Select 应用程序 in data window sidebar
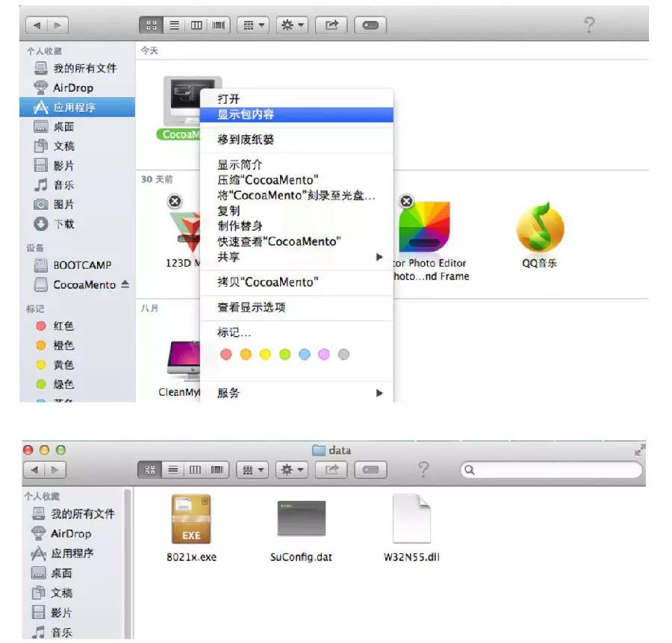Image resolution: width=672 pixels, height=643 pixels. [x=72, y=553]
